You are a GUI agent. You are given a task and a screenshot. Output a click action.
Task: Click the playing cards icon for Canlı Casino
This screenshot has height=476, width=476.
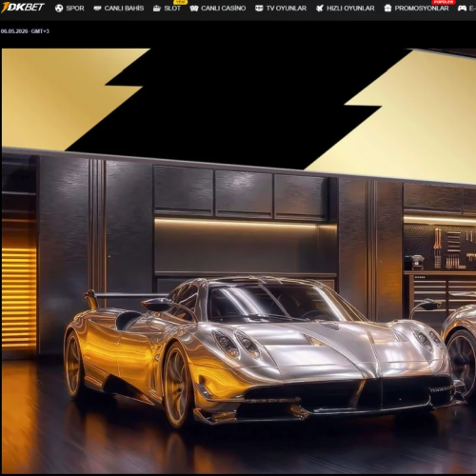pyautogui.click(x=194, y=9)
